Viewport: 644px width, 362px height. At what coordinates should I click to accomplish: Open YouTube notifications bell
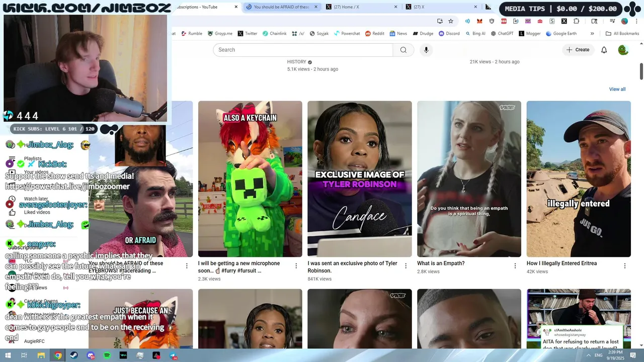coord(604,50)
